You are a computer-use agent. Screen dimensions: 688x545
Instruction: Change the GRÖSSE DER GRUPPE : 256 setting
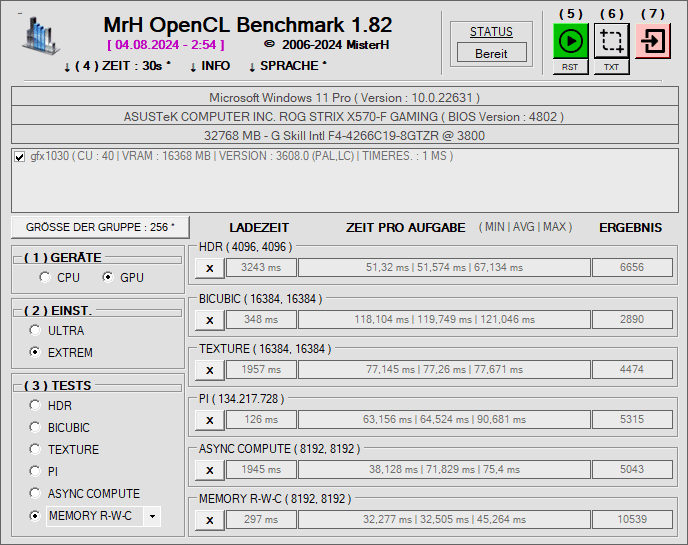(x=100, y=227)
